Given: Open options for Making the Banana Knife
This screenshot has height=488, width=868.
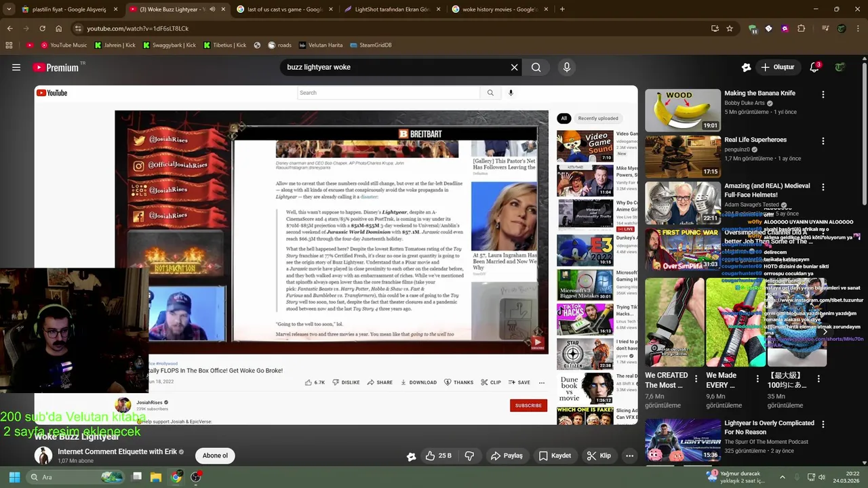Looking at the screenshot, I should click(x=823, y=95).
